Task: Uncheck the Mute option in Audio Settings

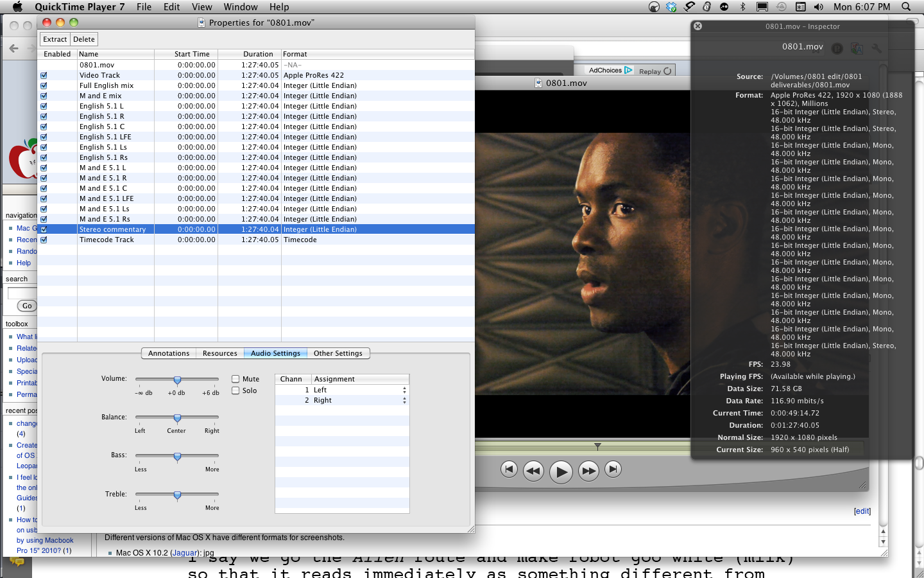Action: click(236, 379)
